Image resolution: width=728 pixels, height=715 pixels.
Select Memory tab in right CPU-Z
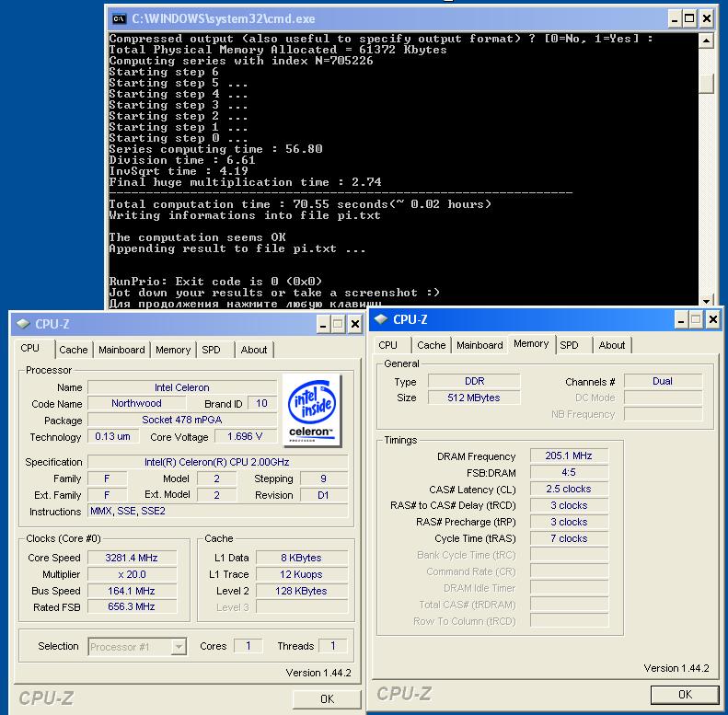coord(531,343)
